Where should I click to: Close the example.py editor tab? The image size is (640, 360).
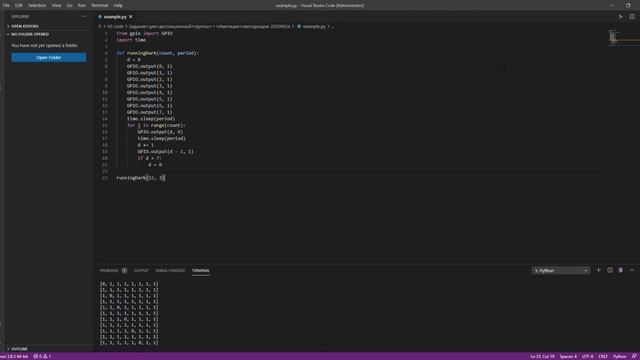pos(131,17)
